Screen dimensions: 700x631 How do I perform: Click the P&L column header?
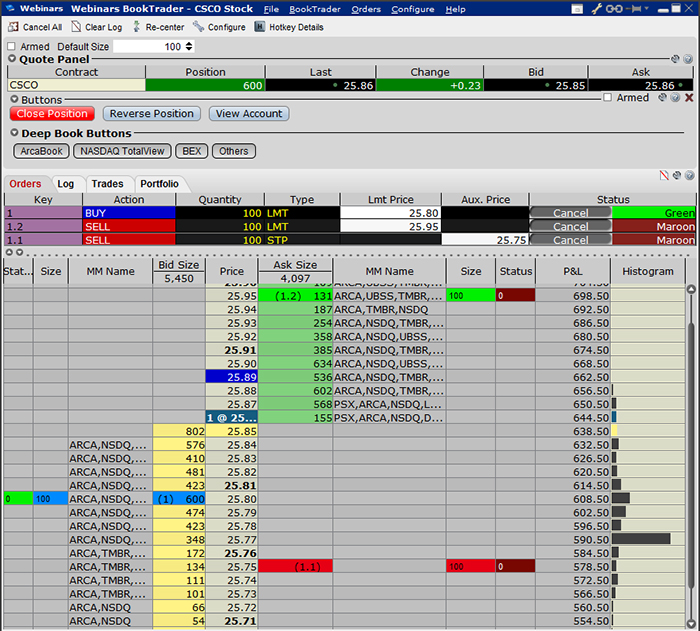tap(573, 271)
